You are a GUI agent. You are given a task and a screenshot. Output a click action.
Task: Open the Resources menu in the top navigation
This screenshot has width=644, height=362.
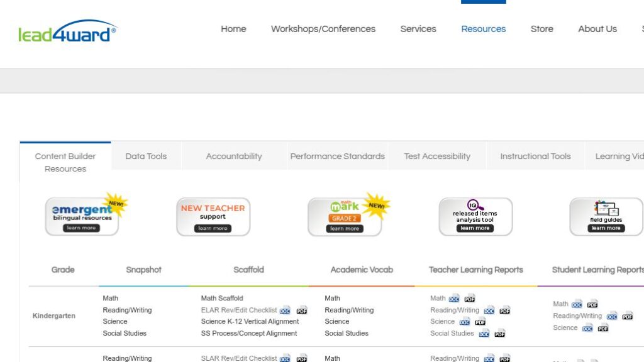pyautogui.click(x=483, y=29)
